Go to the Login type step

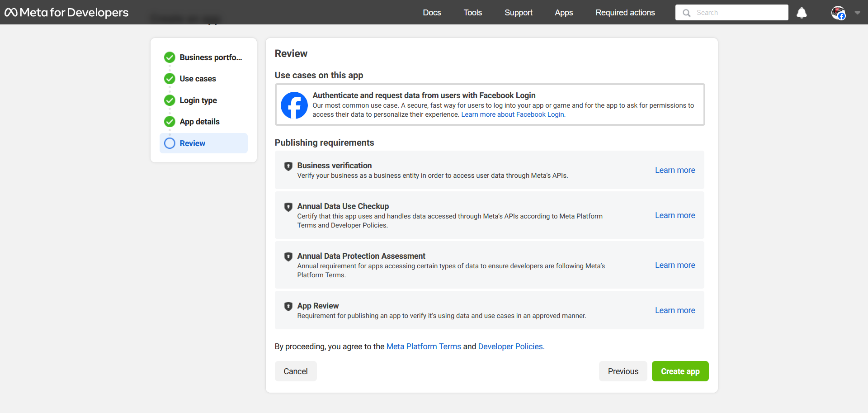tap(198, 100)
